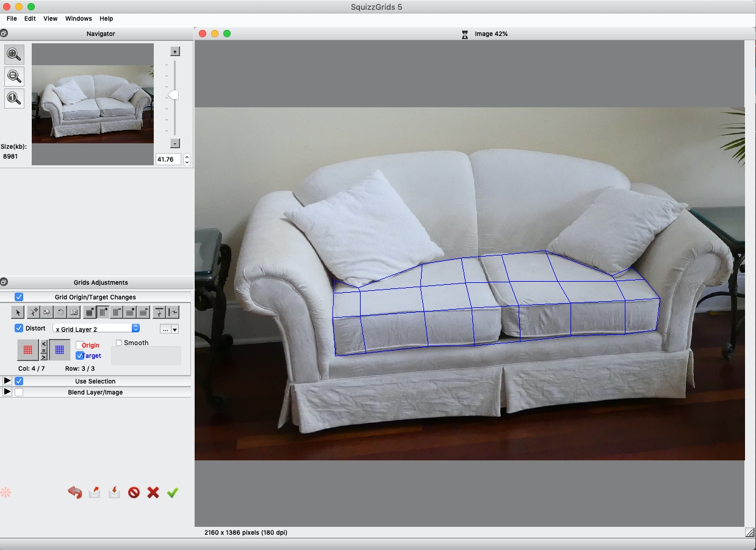Expand the Blend Layer/Image section

click(7, 392)
